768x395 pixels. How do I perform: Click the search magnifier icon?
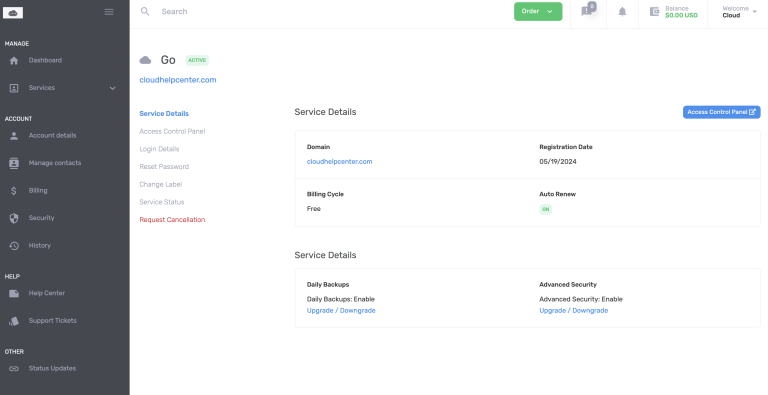tap(145, 11)
